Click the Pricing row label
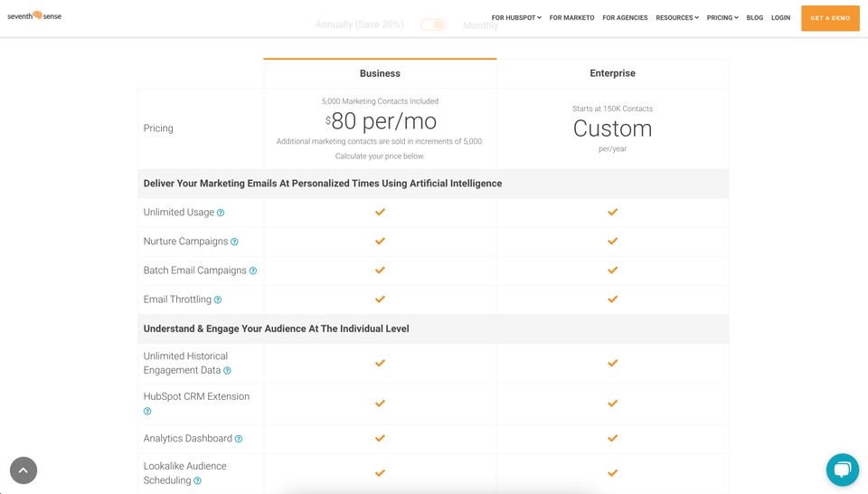Viewport: 868px width, 494px height. click(x=158, y=128)
